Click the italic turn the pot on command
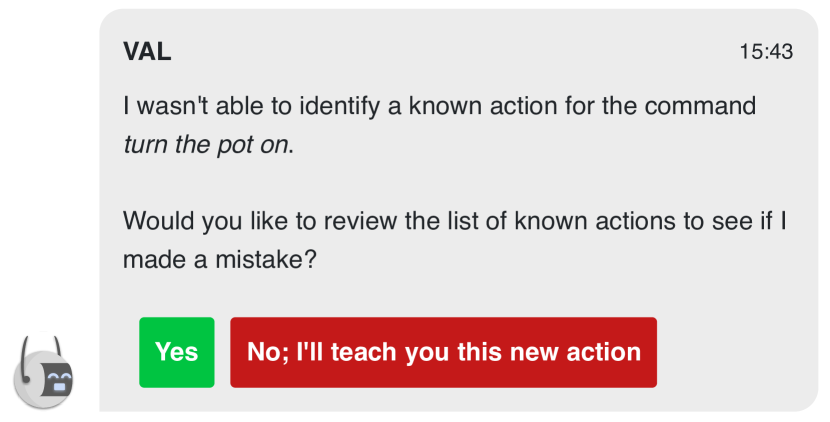830x422 pixels. pyautogui.click(x=206, y=145)
